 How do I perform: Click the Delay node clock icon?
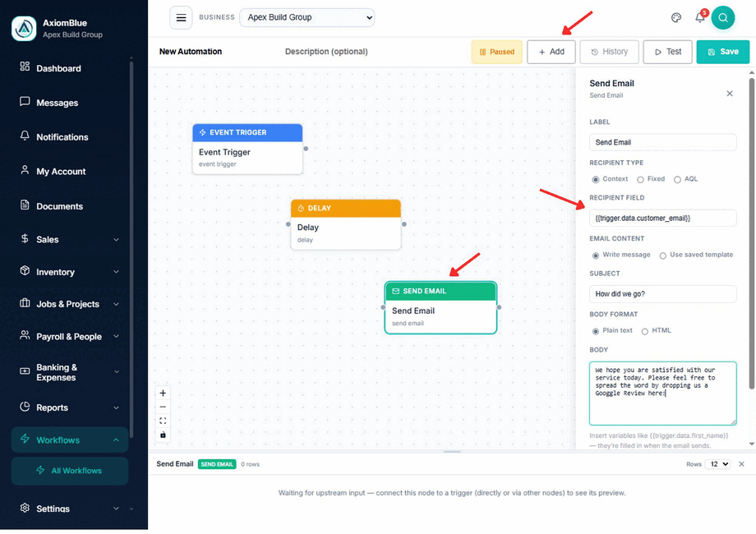[x=301, y=208]
